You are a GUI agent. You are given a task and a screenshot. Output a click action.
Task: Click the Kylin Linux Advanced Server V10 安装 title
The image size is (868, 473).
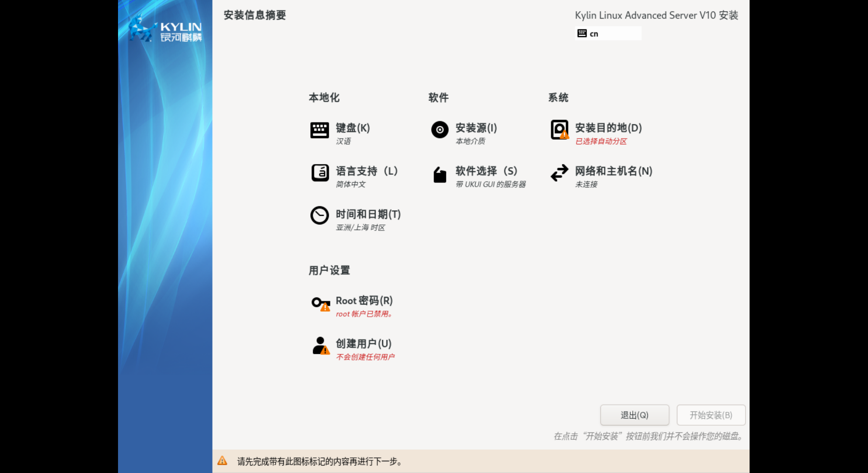pyautogui.click(x=656, y=15)
